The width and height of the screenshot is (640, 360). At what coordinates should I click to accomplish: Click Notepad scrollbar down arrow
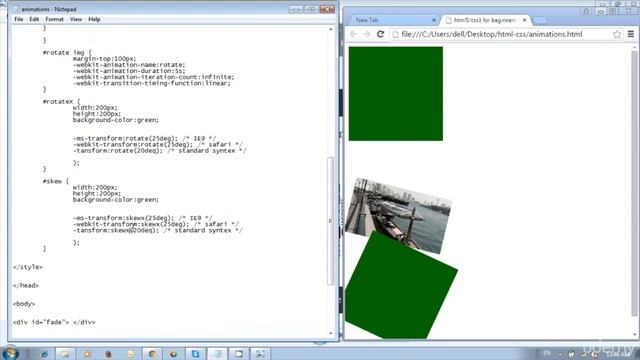[x=331, y=333]
